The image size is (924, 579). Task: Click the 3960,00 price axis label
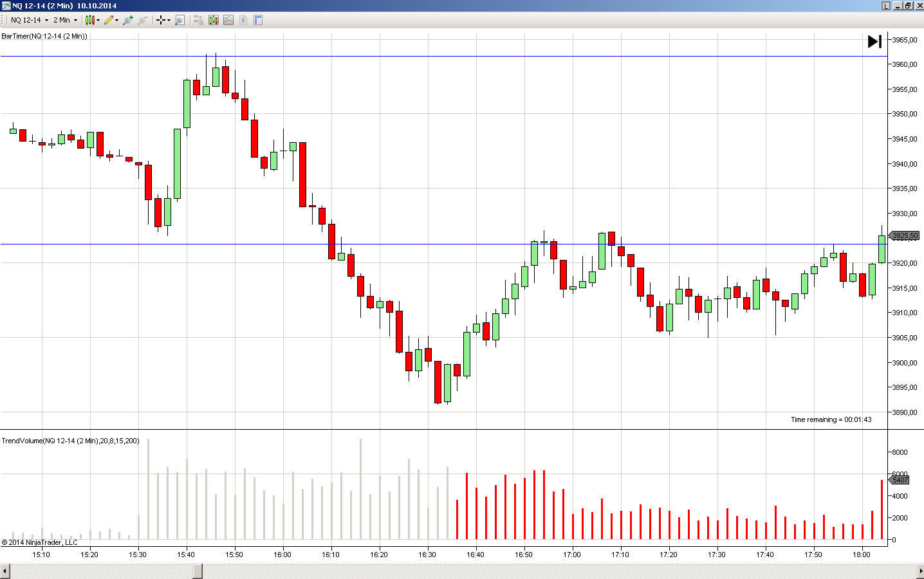tap(904, 64)
